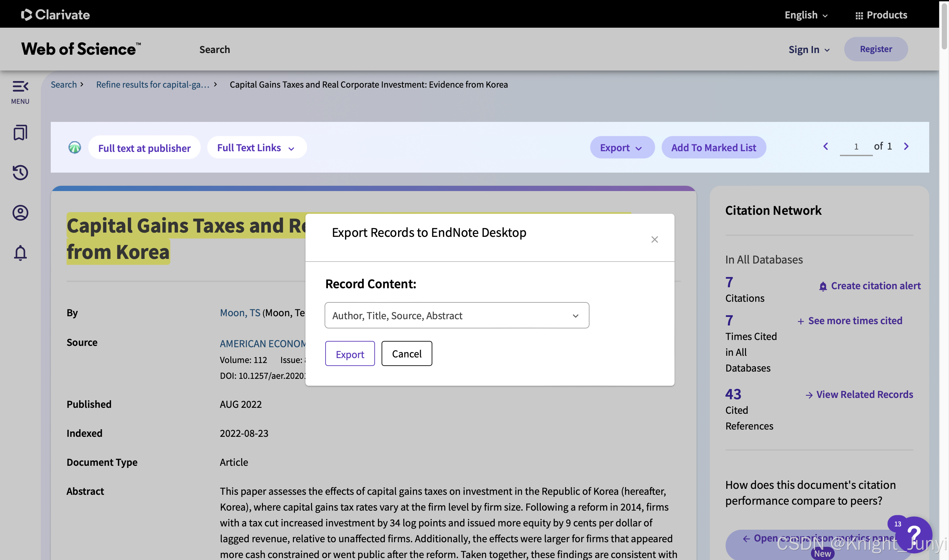Open the search History clock icon

pos(20,173)
